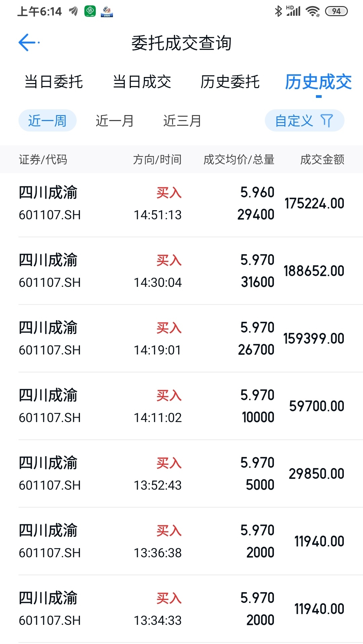This screenshot has width=363, height=644.
Task: Select the 历史成交 tab
Action: [x=318, y=82]
